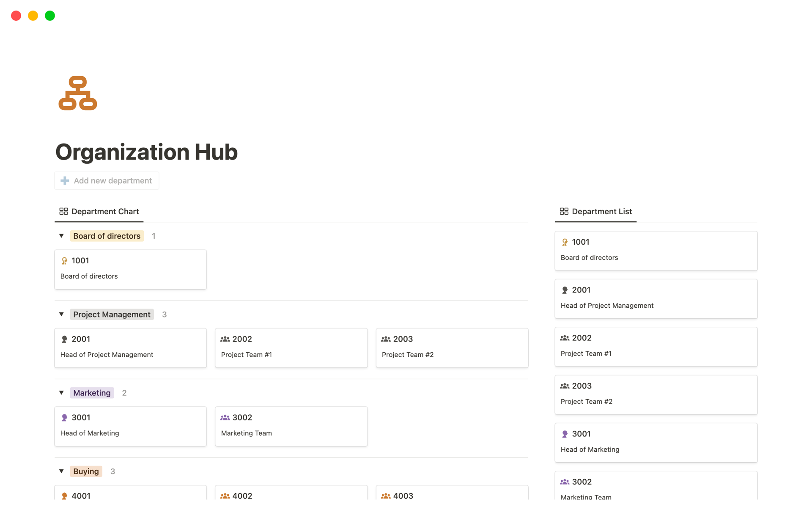Viewport: 812px width, 508px height.
Task: Click the orange organization chart page icon
Action: 78,93
